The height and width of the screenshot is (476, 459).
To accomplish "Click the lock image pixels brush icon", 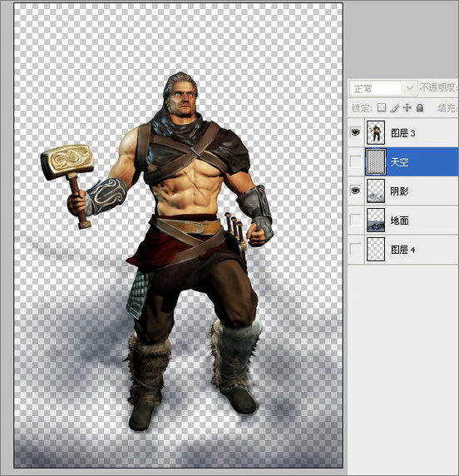I will click(394, 108).
